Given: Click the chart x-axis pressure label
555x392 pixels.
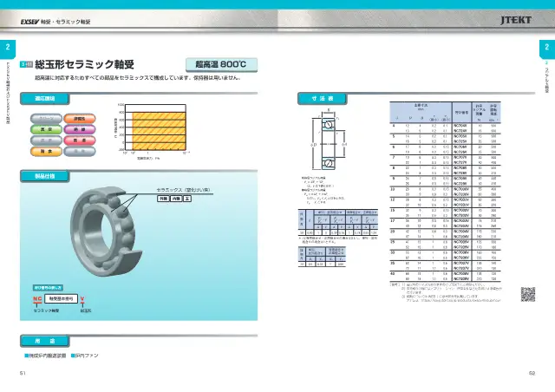Looking at the screenshot, I should click(148, 159).
